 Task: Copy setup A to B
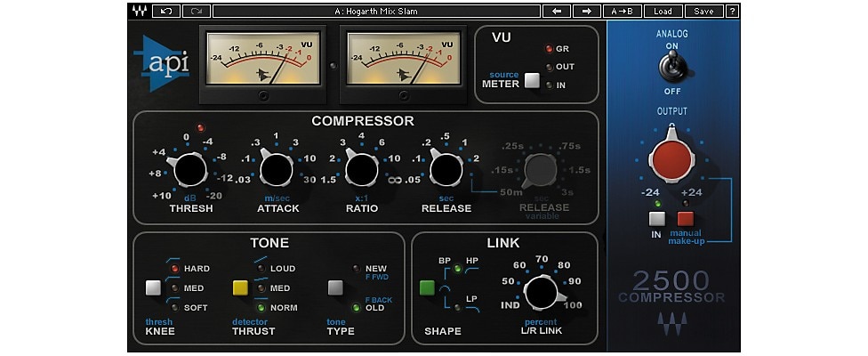click(x=623, y=11)
